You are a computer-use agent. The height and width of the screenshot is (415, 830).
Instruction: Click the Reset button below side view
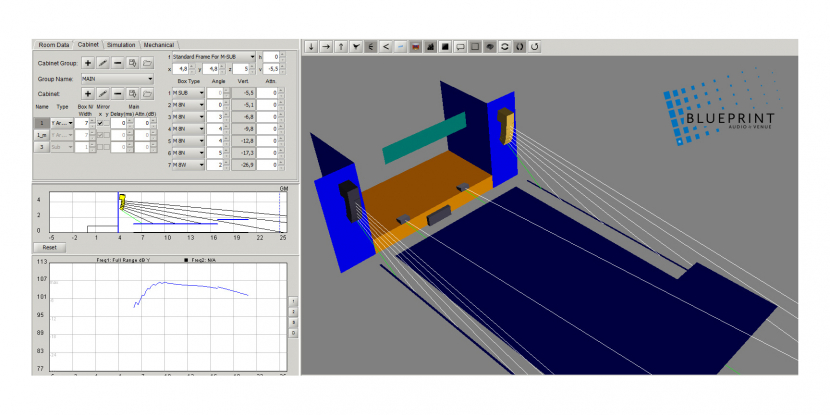[x=50, y=248]
